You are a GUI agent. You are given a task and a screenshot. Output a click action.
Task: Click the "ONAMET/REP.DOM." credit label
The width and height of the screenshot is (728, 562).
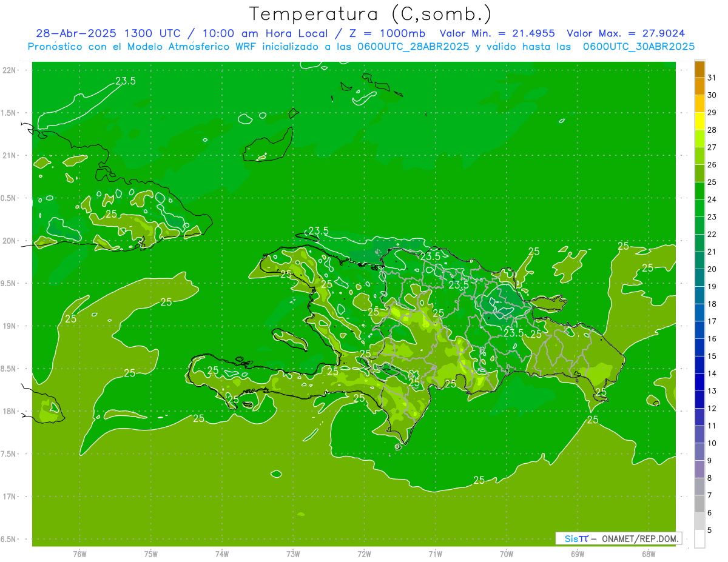coord(641,538)
